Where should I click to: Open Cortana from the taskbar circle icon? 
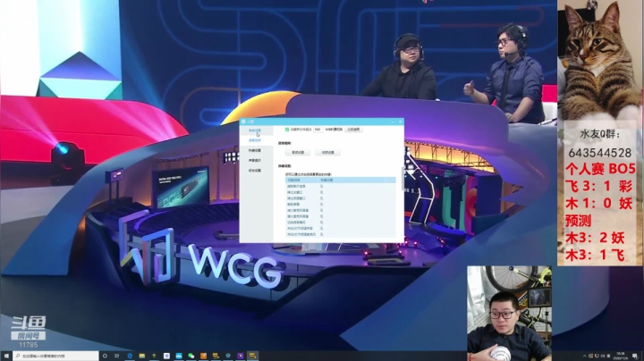tap(105, 356)
